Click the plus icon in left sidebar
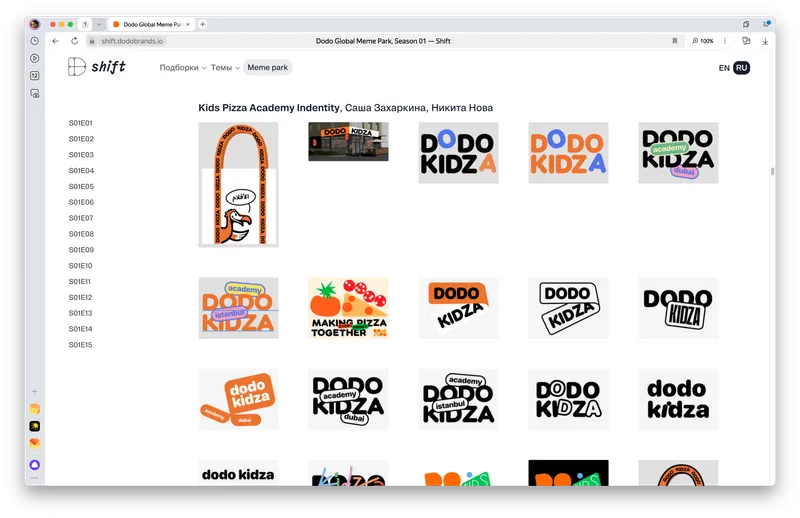This screenshot has height=518, width=800. pos(35,391)
